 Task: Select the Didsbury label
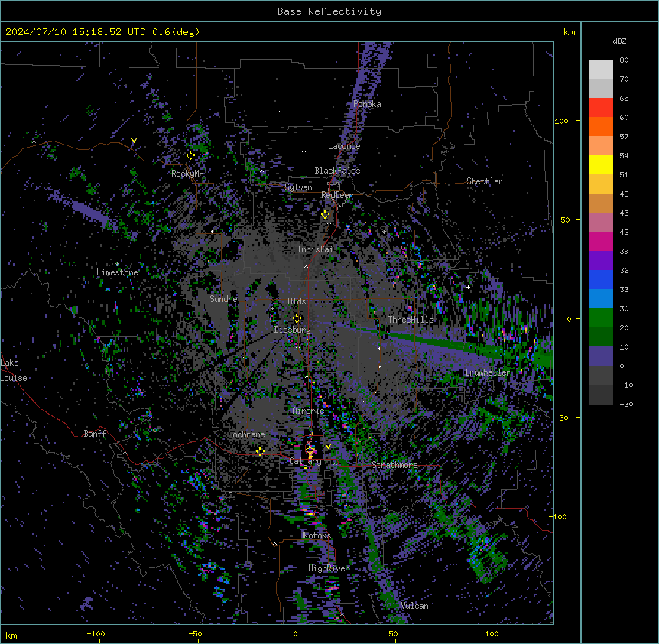(292, 330)
